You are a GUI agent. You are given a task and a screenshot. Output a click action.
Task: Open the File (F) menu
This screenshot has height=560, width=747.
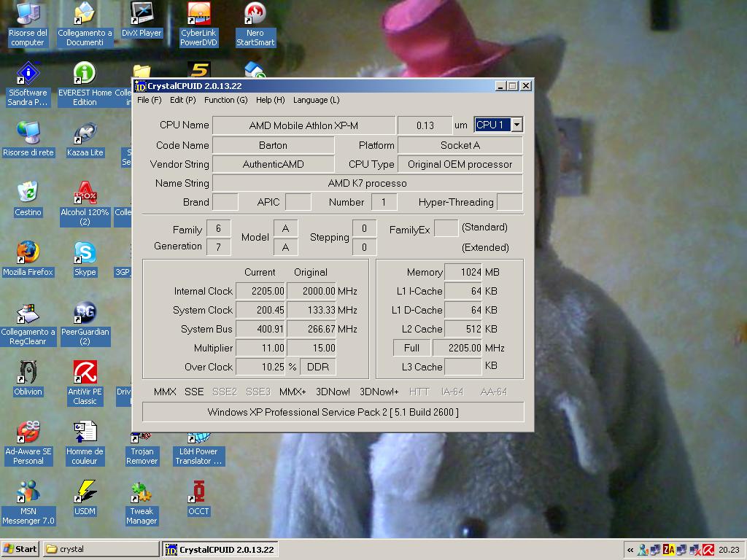pyautogui.click(x=149, y=100)
